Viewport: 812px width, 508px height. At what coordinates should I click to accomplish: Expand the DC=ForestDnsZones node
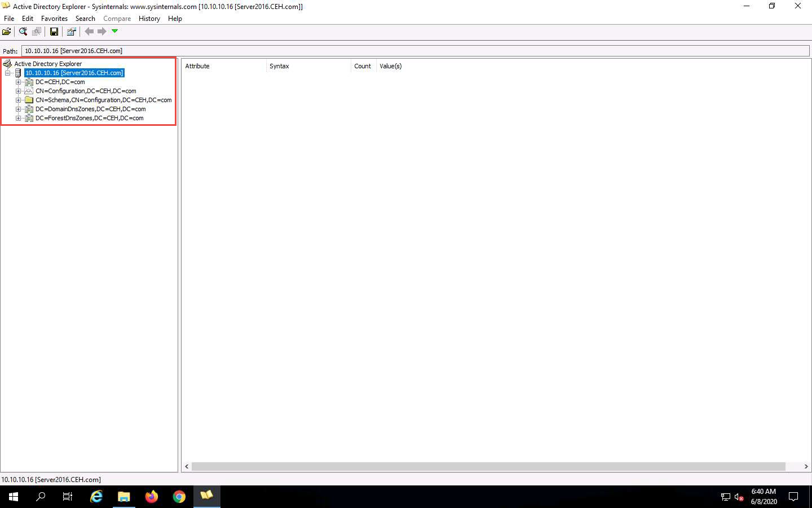(18, 118)
